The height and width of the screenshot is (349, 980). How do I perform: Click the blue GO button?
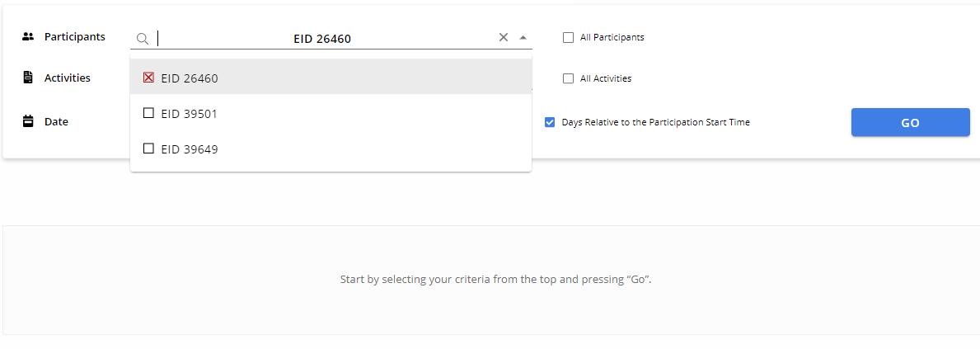point(910,123)
